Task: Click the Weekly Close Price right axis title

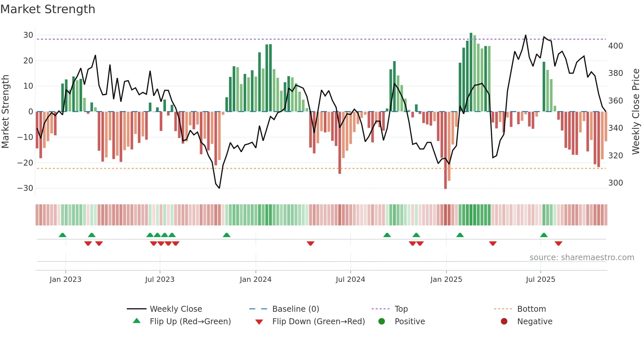Action: [x=635, y=111]
